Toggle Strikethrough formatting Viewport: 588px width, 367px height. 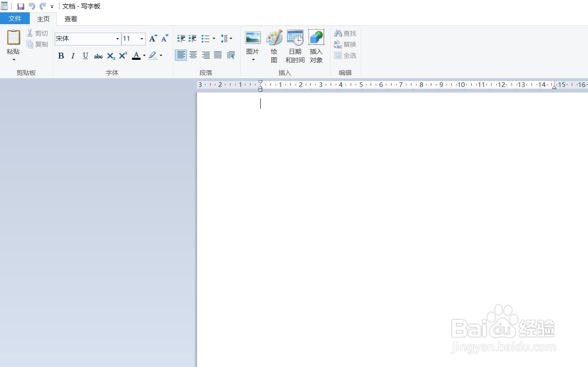pyautogui.click(x=98, y=56)
